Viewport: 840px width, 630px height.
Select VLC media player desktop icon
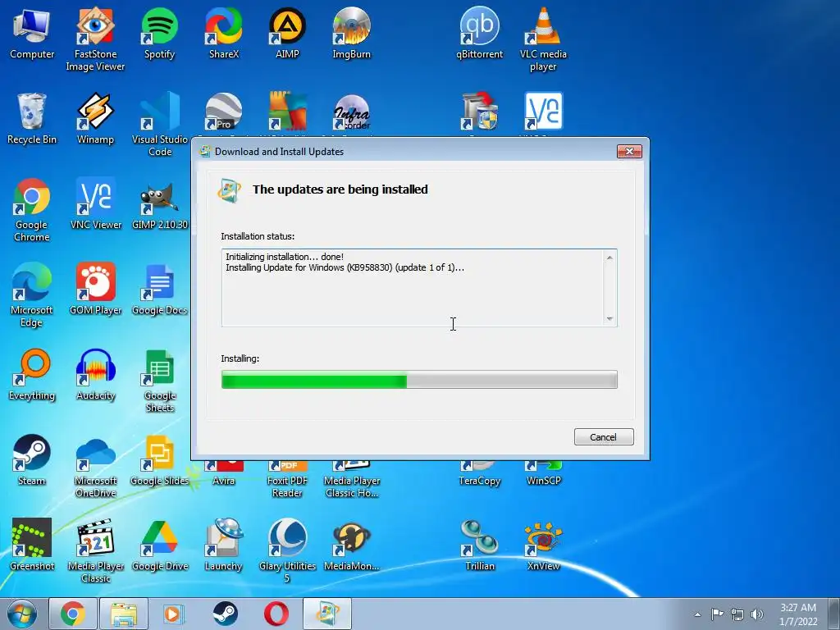(543, 40)
